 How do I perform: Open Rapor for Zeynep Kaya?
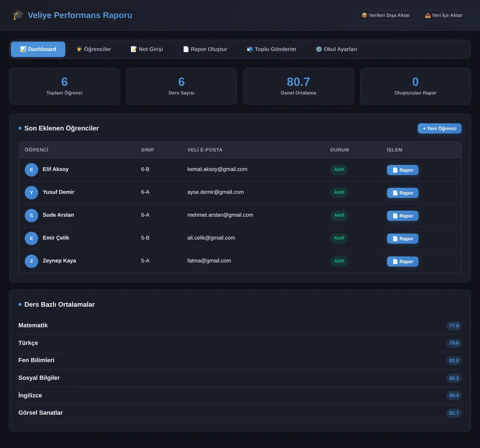pyautogui.click(x=403, y=262)
